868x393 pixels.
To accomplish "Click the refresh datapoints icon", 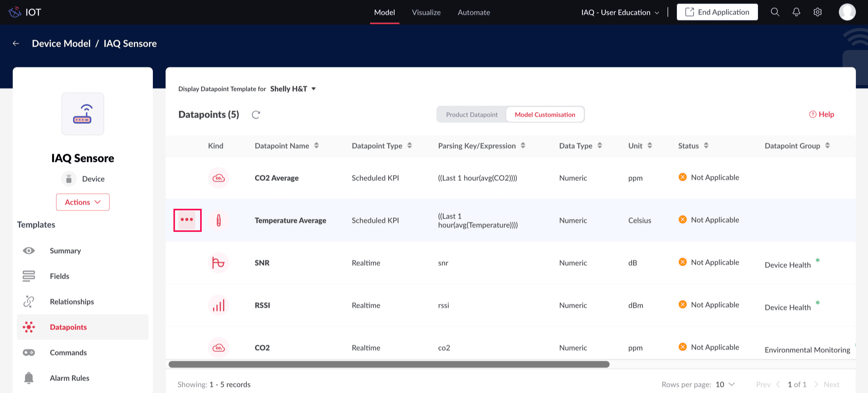I will click(x=256, y=115).
